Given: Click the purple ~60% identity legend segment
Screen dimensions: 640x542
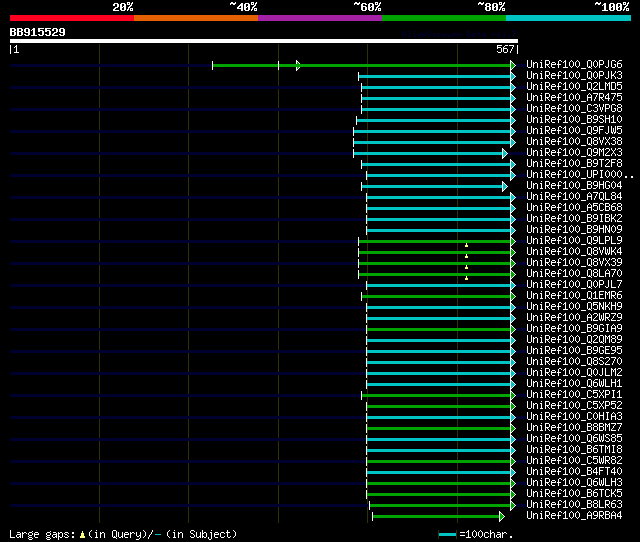Looking at the screenshot, I should coord(320,18).
